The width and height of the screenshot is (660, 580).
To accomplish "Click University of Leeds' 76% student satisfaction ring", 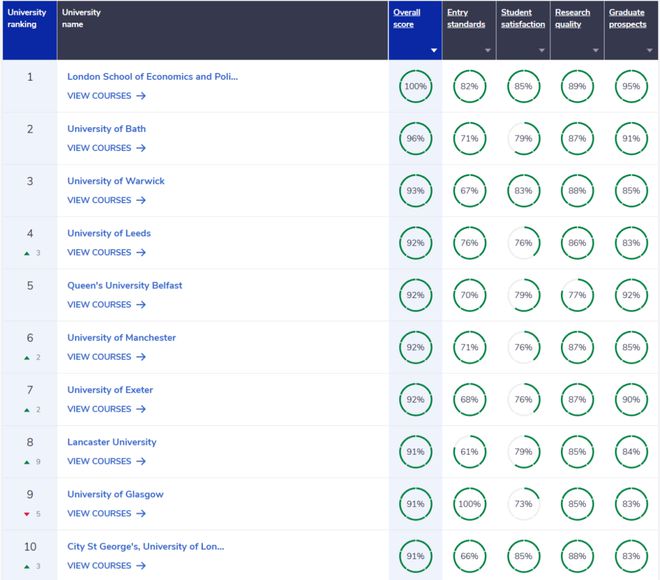I will (x=523, y=243).
